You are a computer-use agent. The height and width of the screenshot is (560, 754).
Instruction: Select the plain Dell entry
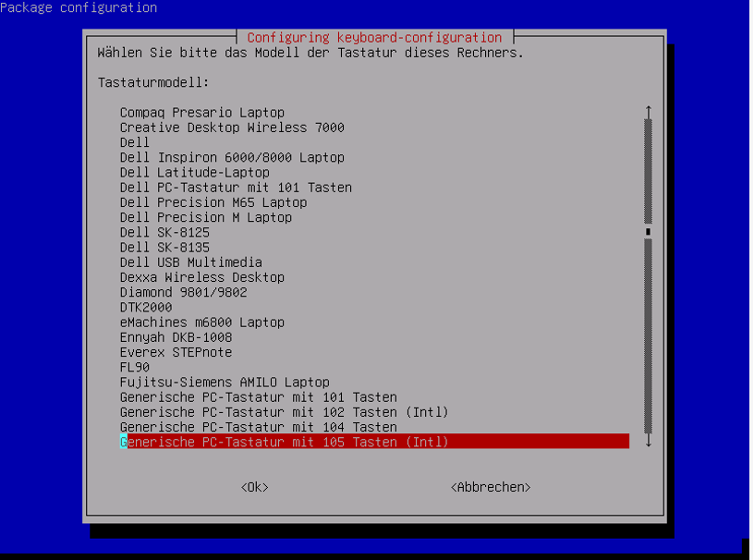tap(135, 142)
